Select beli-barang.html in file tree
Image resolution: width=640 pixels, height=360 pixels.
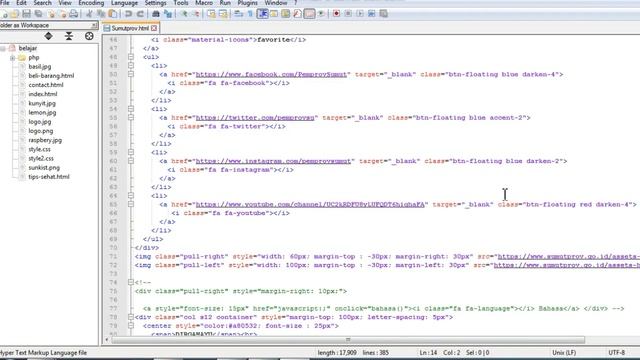tap(51, 76)
